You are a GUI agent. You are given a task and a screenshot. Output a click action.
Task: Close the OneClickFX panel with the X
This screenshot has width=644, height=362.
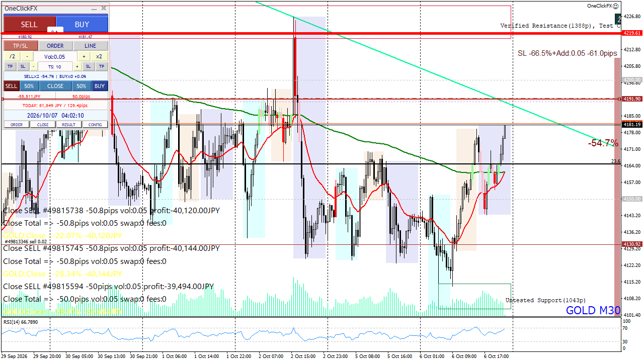coord(104,8)
